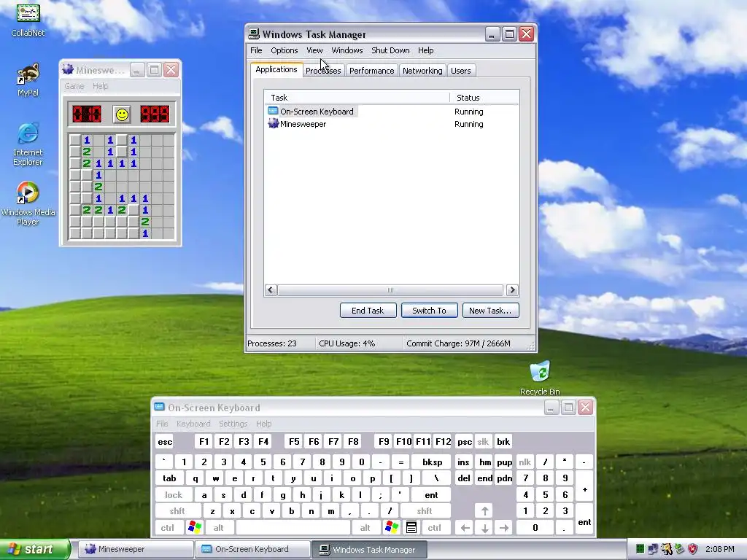Open the Shut Down menu
The height and width of the screenshot is (560, 747).
390,50
